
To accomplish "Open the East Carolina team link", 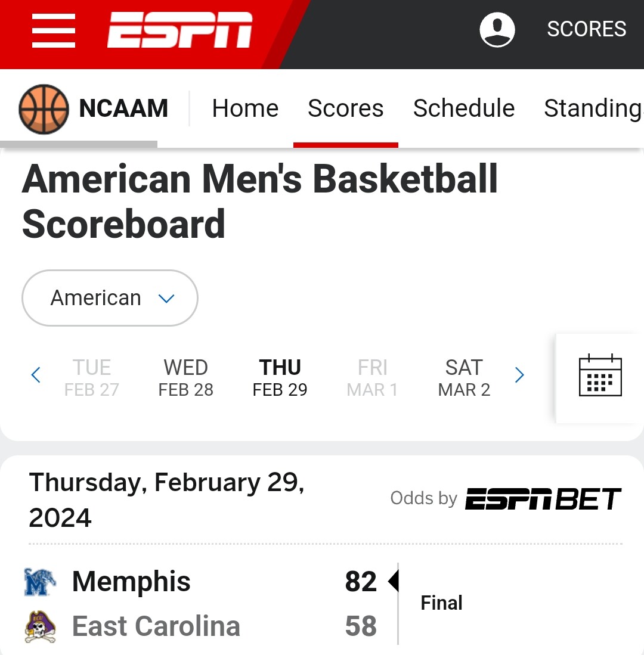I will point(156,626).
